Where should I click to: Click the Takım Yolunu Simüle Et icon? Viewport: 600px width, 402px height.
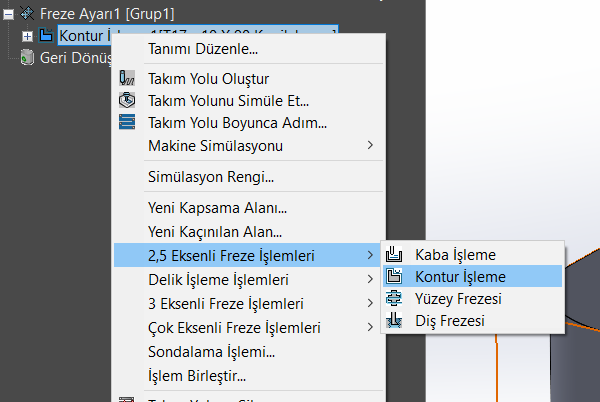[x=126, y=100]
